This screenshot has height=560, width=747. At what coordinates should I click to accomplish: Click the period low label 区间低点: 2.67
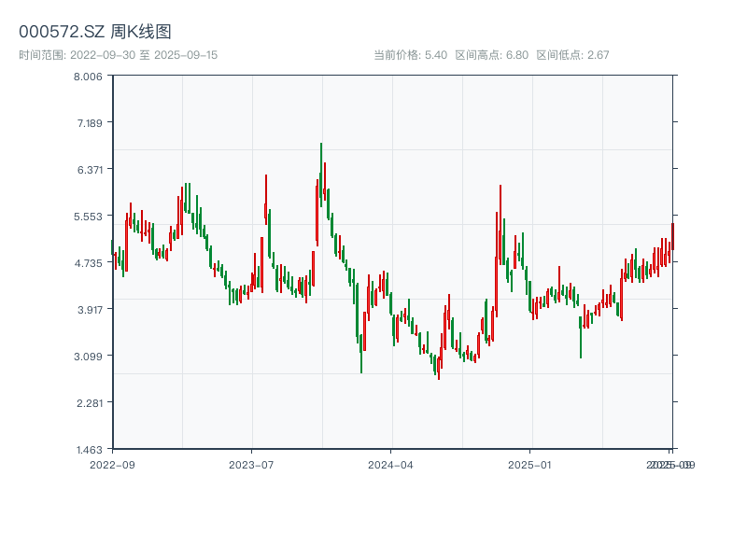coord(572,55)
